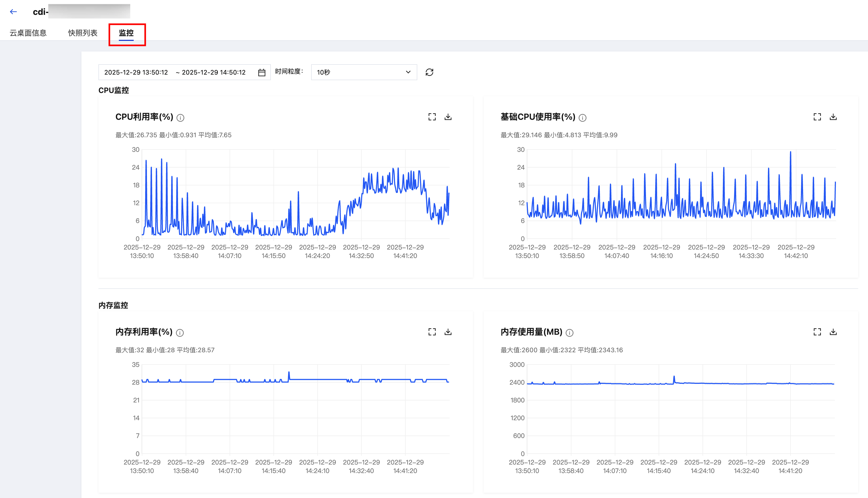868x498 pixels.
Task: Open the calendar date picker icon
Action: click(x=261, y=72)
